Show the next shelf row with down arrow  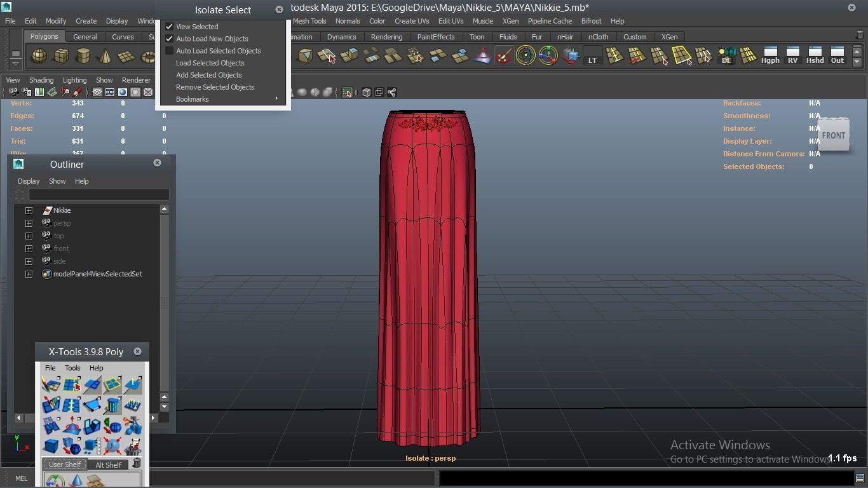point(857,62)
